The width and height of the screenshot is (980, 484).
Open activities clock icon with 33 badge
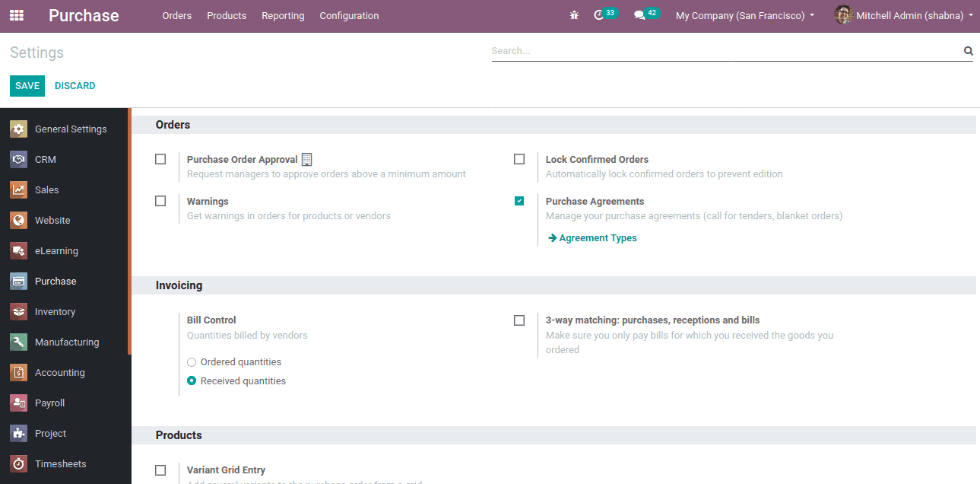pyautogui.click(x=598, y=15)
